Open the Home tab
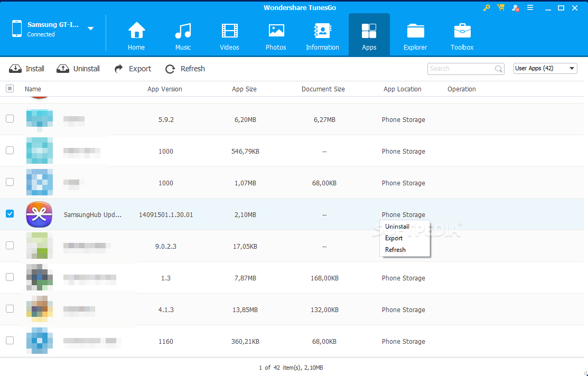 pos(136,35)
